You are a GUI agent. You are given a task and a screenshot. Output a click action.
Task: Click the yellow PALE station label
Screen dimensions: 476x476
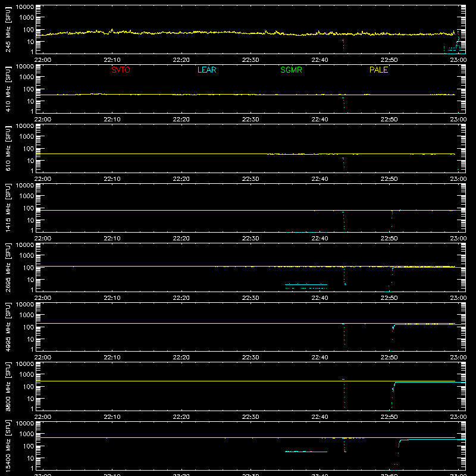pyautogui.click(x=378, y=70)
